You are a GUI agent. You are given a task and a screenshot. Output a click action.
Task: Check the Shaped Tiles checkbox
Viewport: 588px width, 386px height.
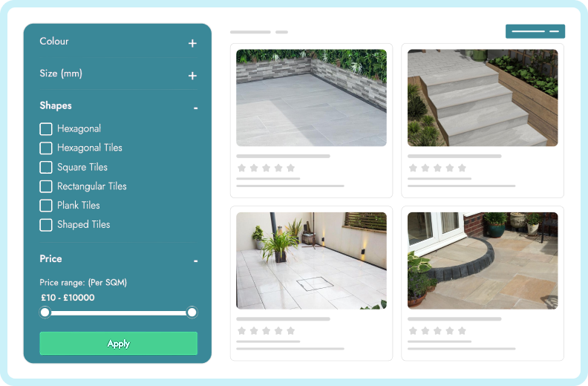(46, 225)
